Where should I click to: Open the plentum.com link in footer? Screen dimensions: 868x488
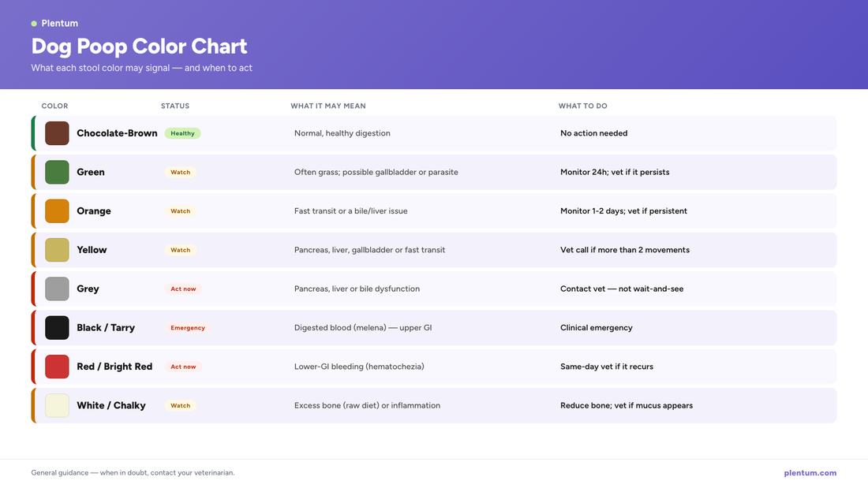(810, 472)
